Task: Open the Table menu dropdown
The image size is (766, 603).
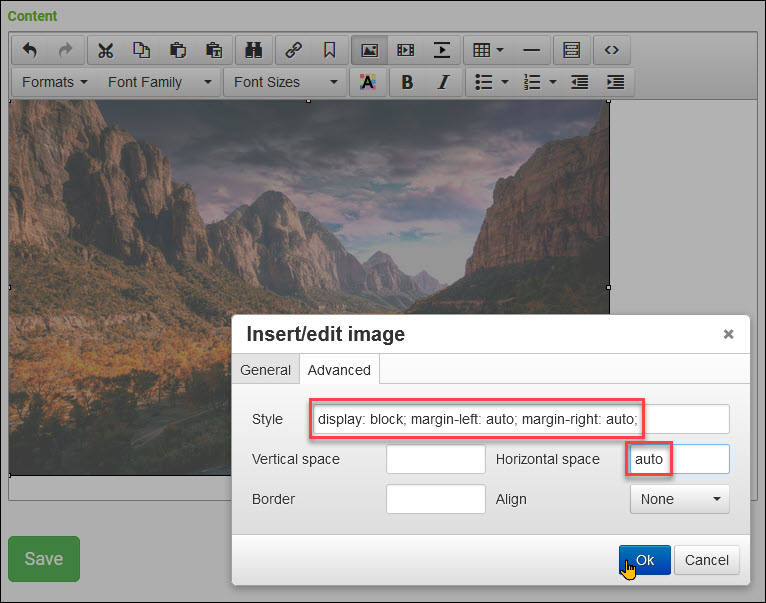Action: tap(488, 50)
